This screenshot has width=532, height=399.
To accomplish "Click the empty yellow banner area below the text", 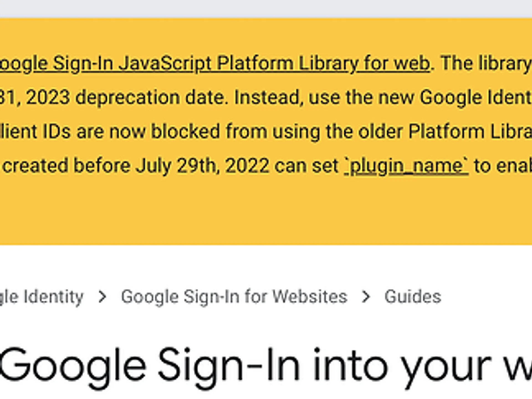I will (x=266, y=213).
